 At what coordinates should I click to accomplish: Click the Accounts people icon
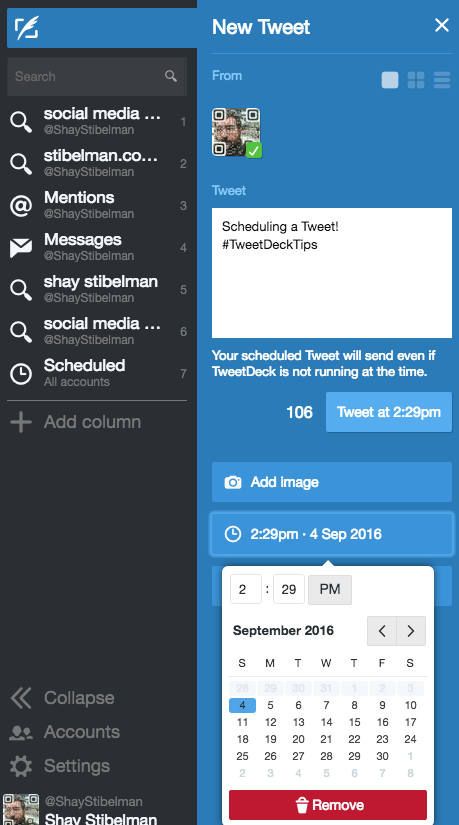coord(21,732)
